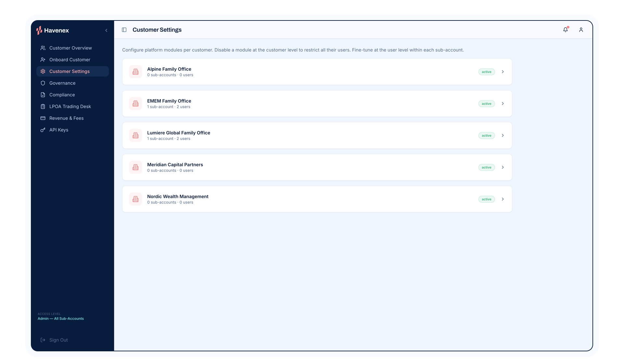Open Nordic Wealth Management name

pos(178,197)
